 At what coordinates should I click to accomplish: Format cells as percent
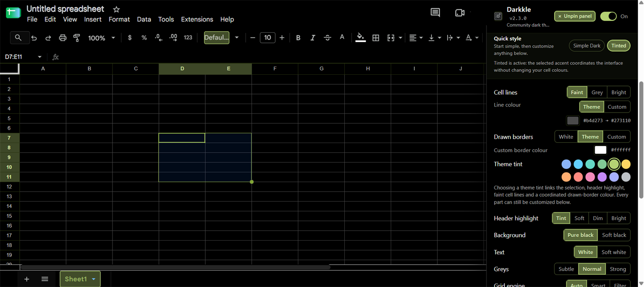click(144, 38)
